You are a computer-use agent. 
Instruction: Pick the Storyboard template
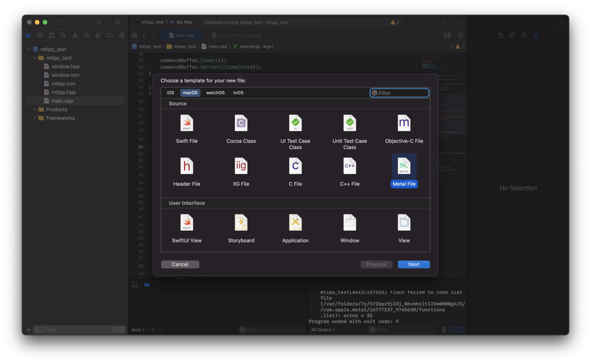pyautogui.click(x=241, y=229)
